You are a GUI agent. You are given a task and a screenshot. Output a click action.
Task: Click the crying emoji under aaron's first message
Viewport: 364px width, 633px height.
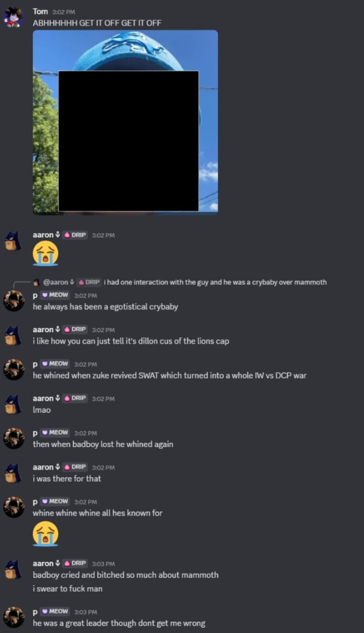point(45,253)
